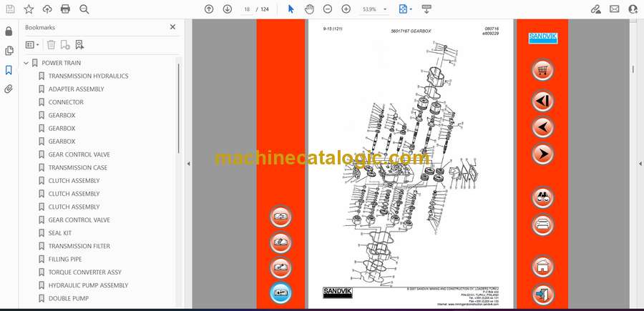Open the attachments paperclip panel
Viewport: 644px width, 311px height.
(9, 89)
